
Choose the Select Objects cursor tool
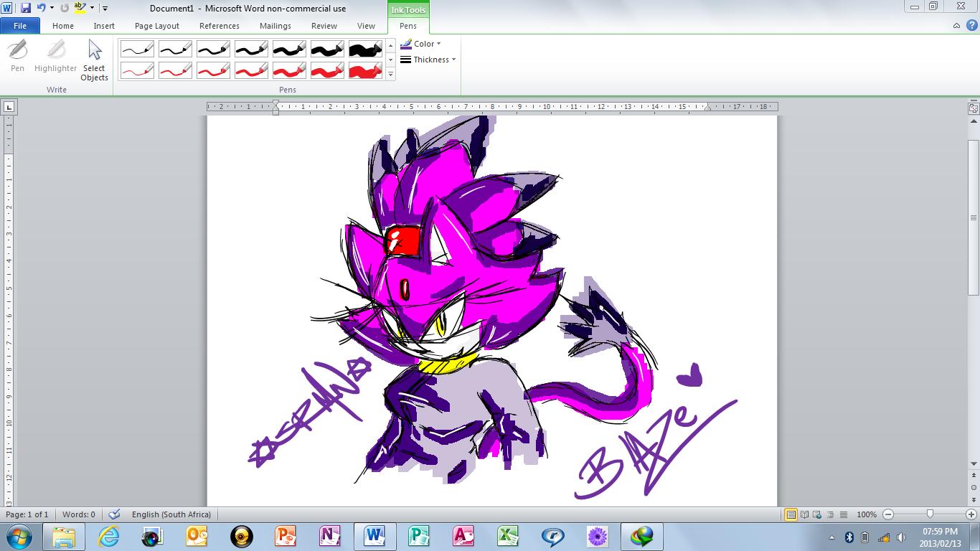click(x=94, y=60)
